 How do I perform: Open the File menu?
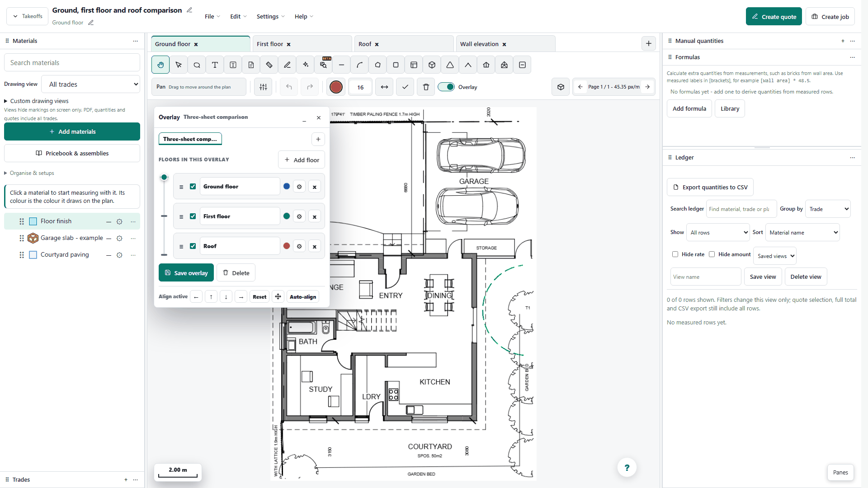pos(212,17)
